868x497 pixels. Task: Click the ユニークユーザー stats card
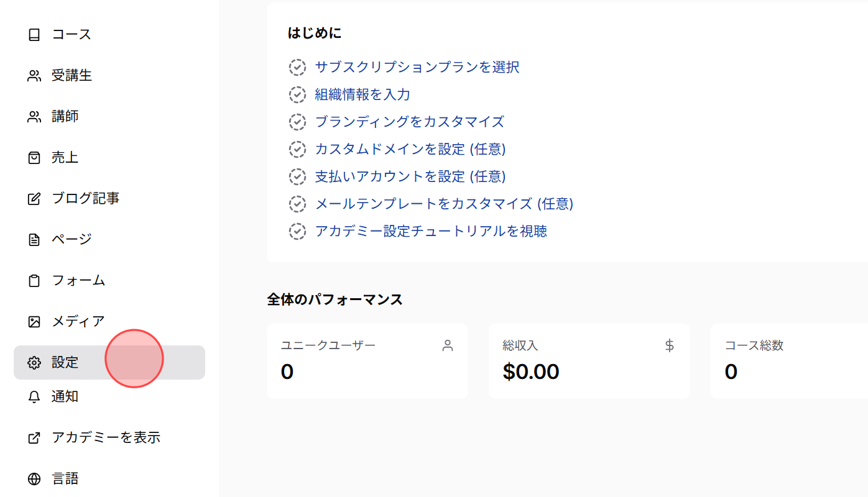367,360
